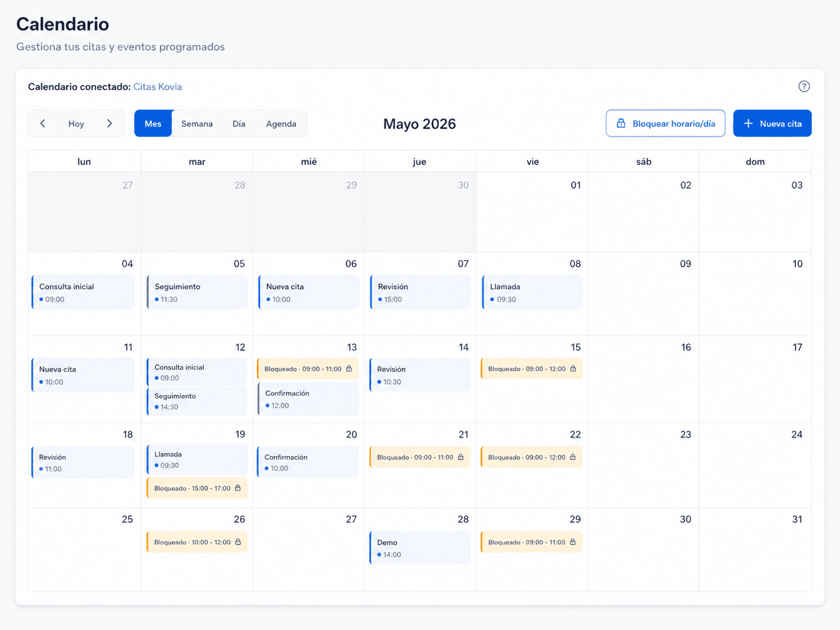Click lock icon on May 26 blocked slot
Viewport: 840px width, 630px height.
tap(238, 542)
